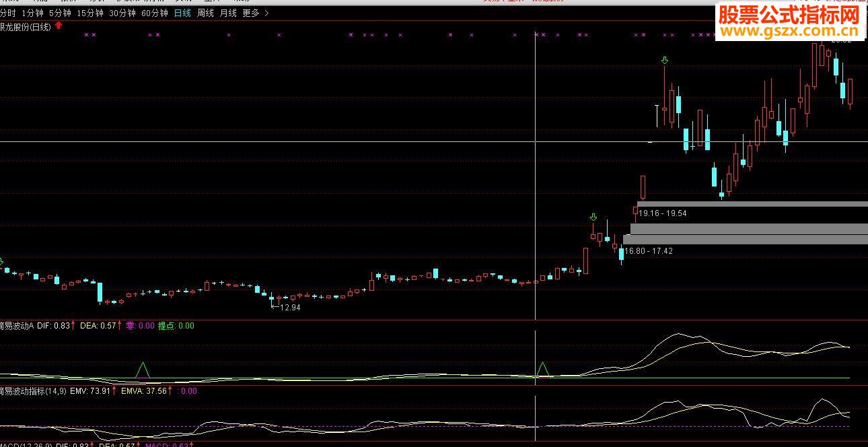Click the EMVA: 37.56 value
The image size is (868, 447).
[x=144, y=391]
